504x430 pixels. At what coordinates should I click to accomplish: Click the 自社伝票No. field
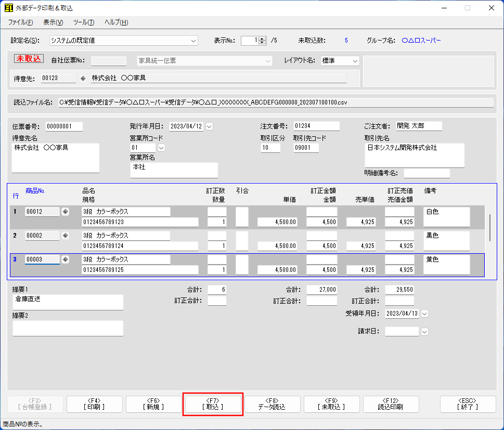[x=109, y=61]
